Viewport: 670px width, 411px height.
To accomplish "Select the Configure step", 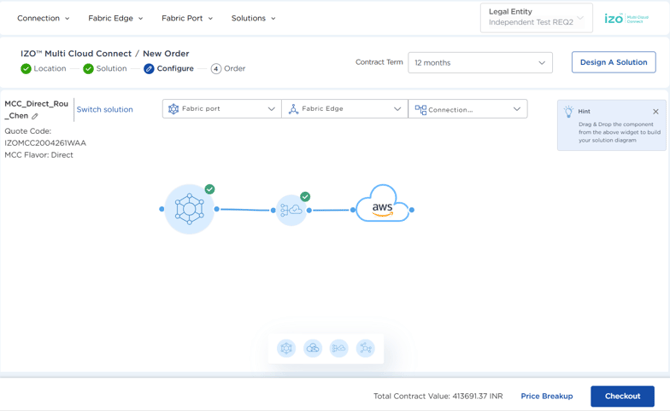I will pyautogui.click(x=169, y=68).
